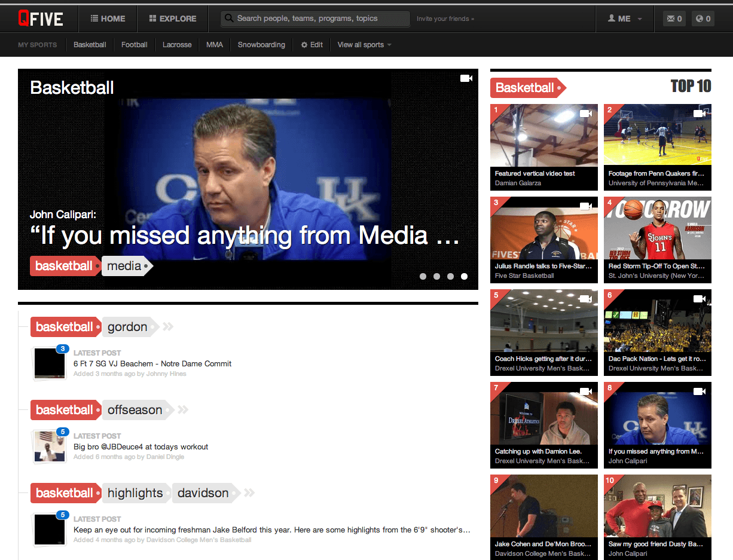Open the messages envelope counter
This screenshot has width=733, height=560.
[673, 19]
